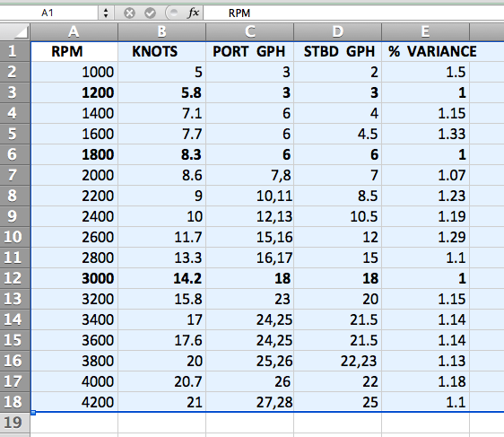Select row 6 header
Image resolution: width=504 pixels, height=437 pixels.
point(14,154)
